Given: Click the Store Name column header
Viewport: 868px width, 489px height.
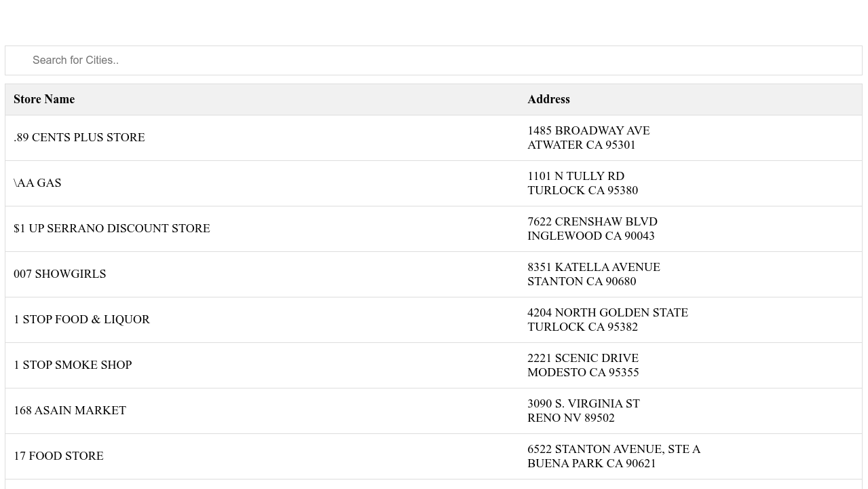Looking at the screenshot, I should (x=44, y=99).
